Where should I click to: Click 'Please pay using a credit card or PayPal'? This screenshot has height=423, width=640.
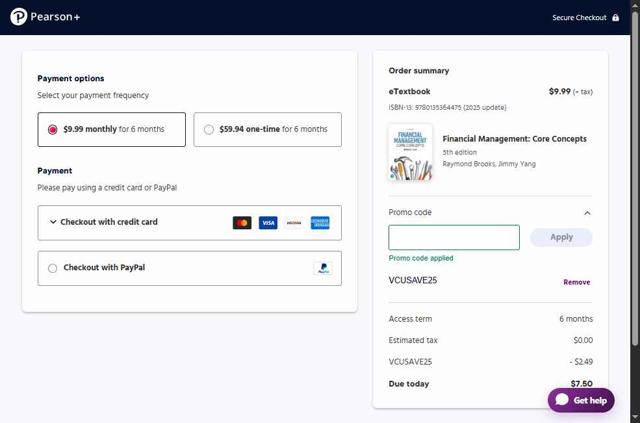[107, 188]
